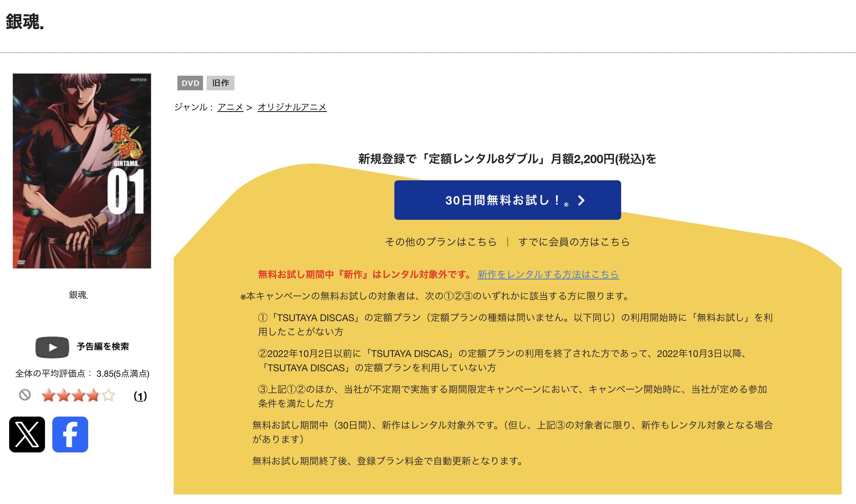
Task: Rate two stars
Action: click(63, 395)
